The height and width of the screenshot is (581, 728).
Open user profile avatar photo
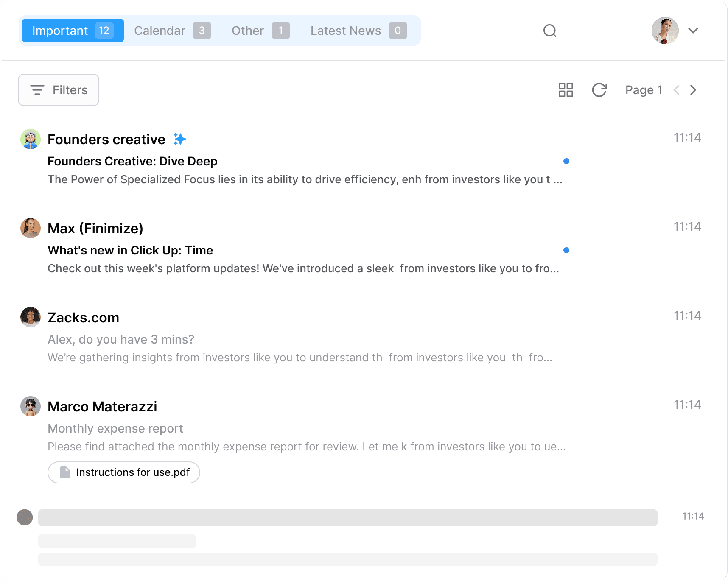pos(665,31)
